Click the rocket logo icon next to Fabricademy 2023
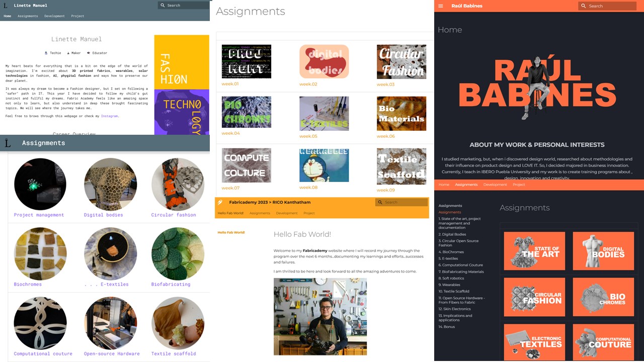644x362 pixels. (x=220, y=202)
